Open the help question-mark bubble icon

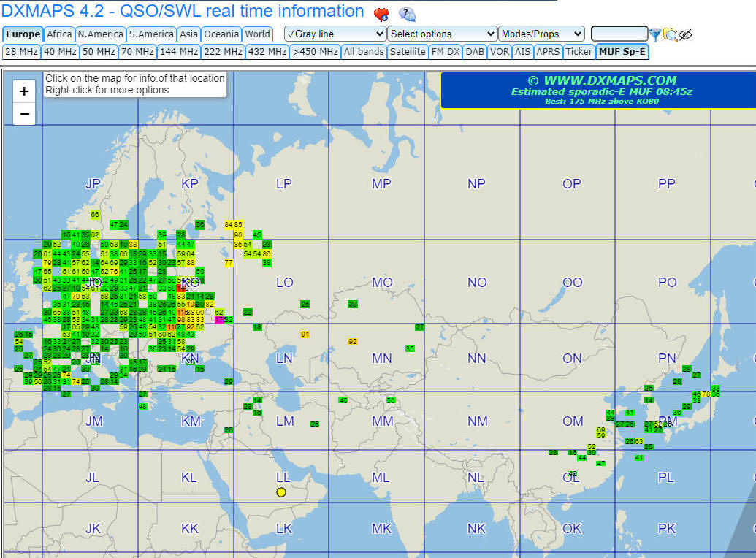[407, 14]
